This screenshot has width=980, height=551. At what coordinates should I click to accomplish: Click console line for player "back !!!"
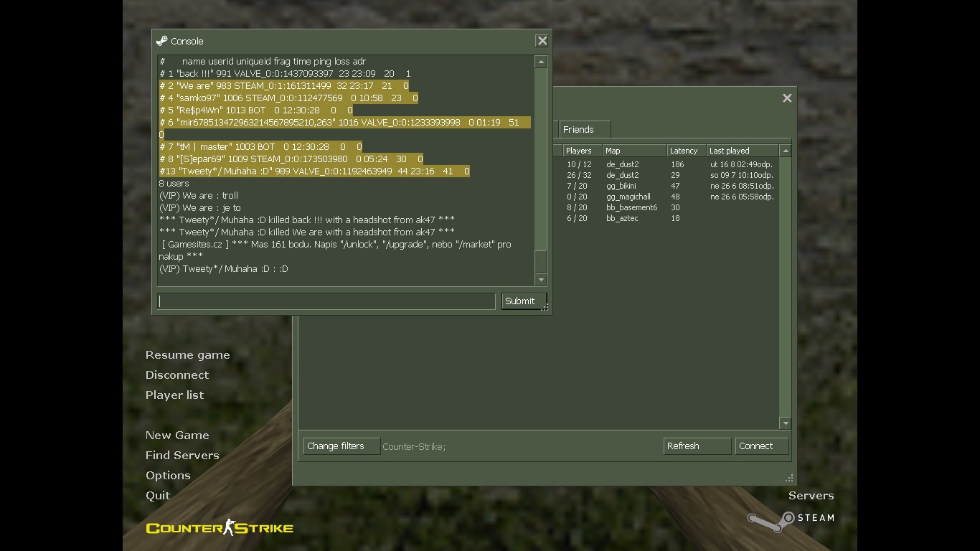(285, 74)
